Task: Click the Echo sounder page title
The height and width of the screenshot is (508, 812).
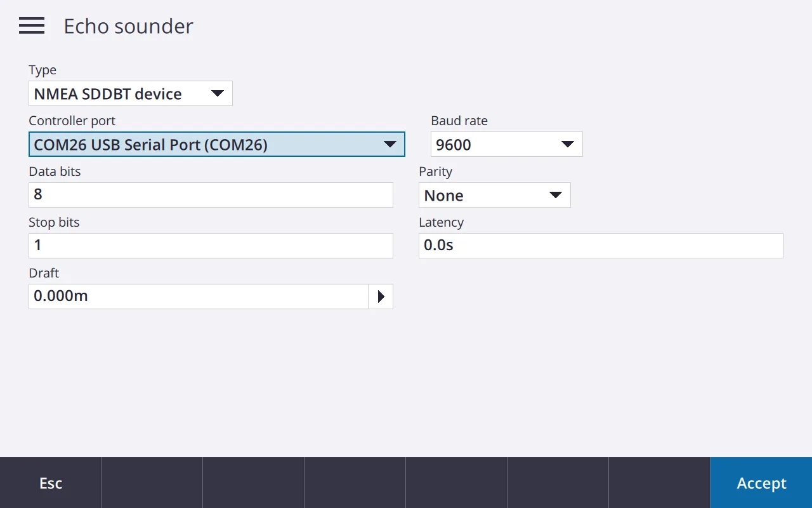Action: pyautogui.click(x=128, y=26)
